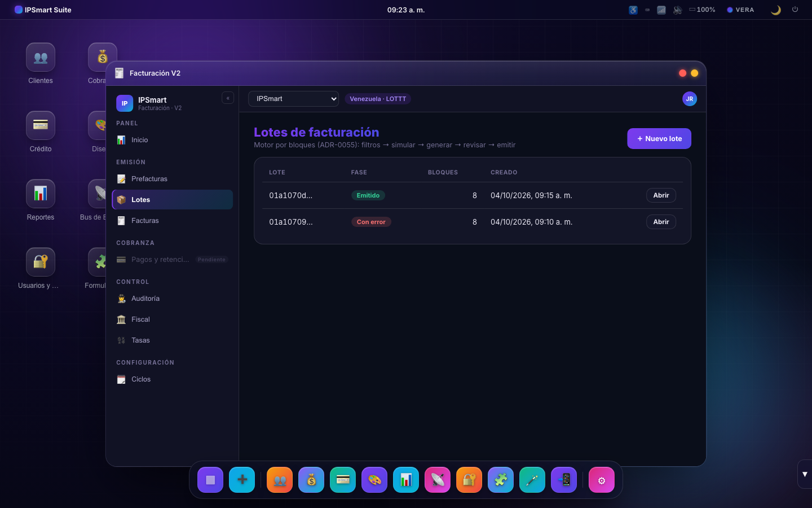Image resolution: width=812 pixels, height=508 pixels.
Task: Click the Nuevo lote button
Action: pos(659,139)
